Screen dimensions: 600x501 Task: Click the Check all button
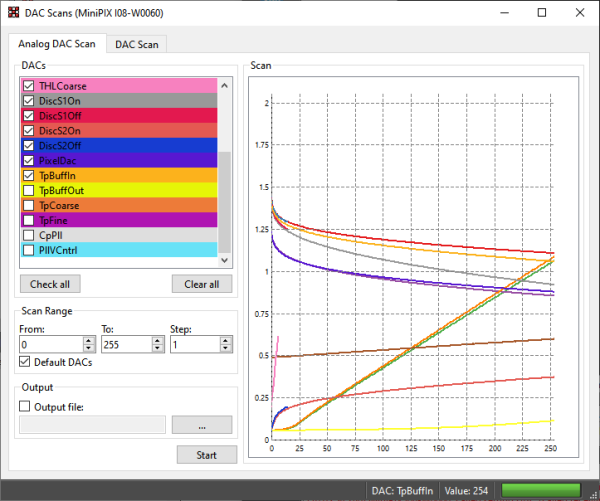(50, 284)
